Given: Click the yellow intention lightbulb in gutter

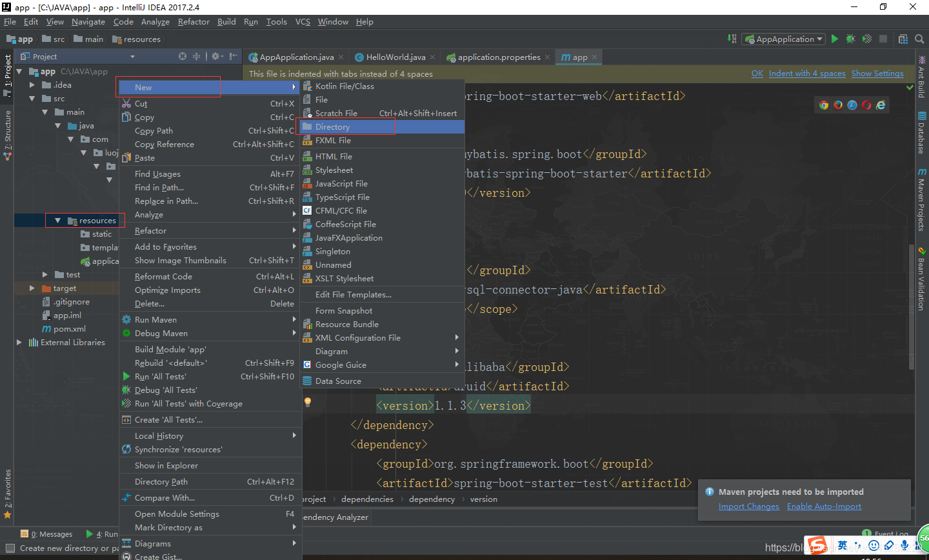Looking at the screenshot, I should coord(308,402).
